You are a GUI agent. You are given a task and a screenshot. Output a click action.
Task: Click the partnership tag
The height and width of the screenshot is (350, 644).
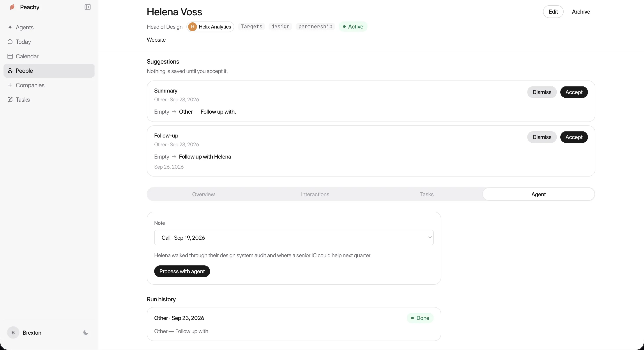click(x=315, y=27)
